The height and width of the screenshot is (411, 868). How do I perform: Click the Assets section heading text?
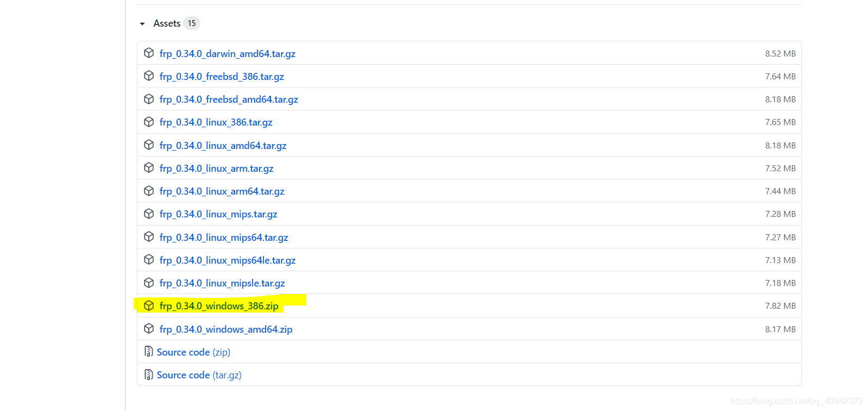coord(167,23)
